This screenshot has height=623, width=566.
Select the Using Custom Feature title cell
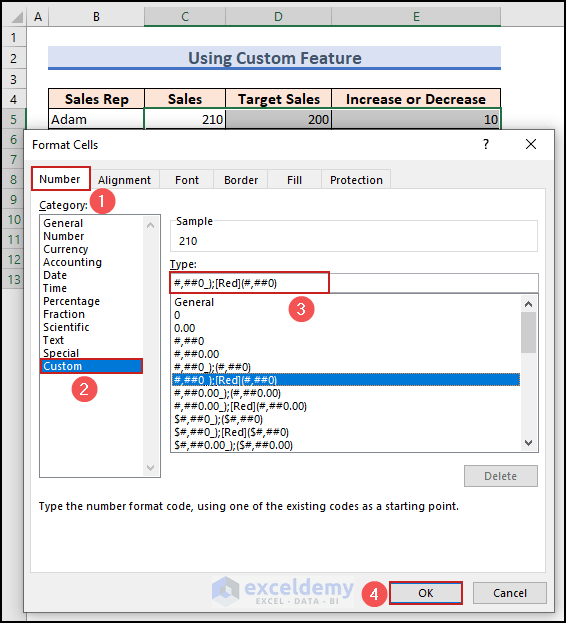pos(274,58)
